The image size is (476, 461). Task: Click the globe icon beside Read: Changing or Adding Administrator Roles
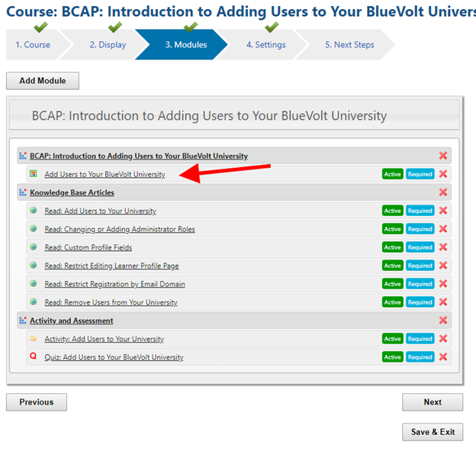[34, 228]
